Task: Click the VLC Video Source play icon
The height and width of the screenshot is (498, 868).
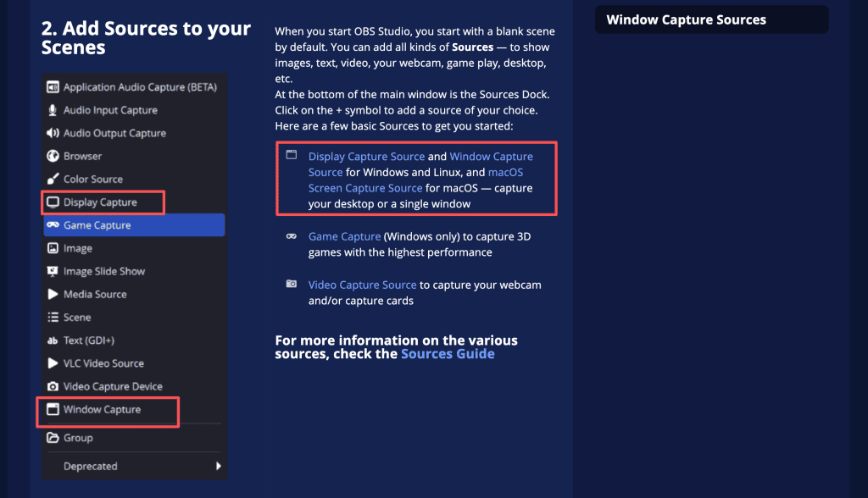Action: coord(53,363)
